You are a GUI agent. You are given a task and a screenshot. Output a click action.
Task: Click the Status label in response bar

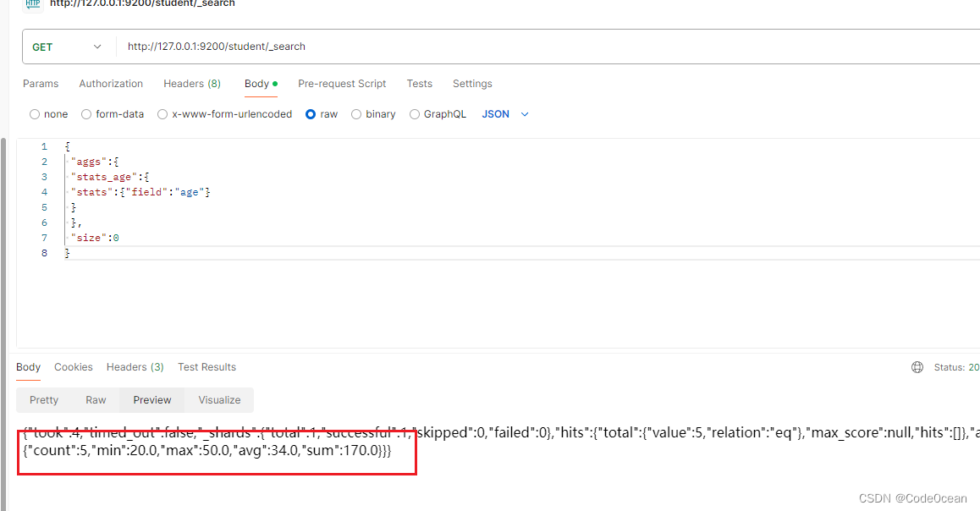tap(949, 367)
